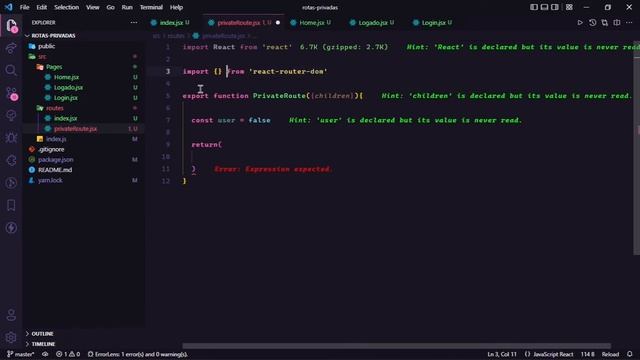Open Source Control view with pink badge
640x360 pixels.
(x=12, y=93)
